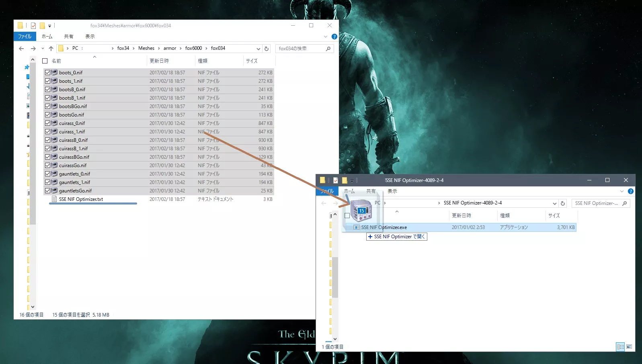The width and height of the screenshot is (642, 364).
Task: Uncheck boots_1.nif checkbox
Action: [47, 81]
